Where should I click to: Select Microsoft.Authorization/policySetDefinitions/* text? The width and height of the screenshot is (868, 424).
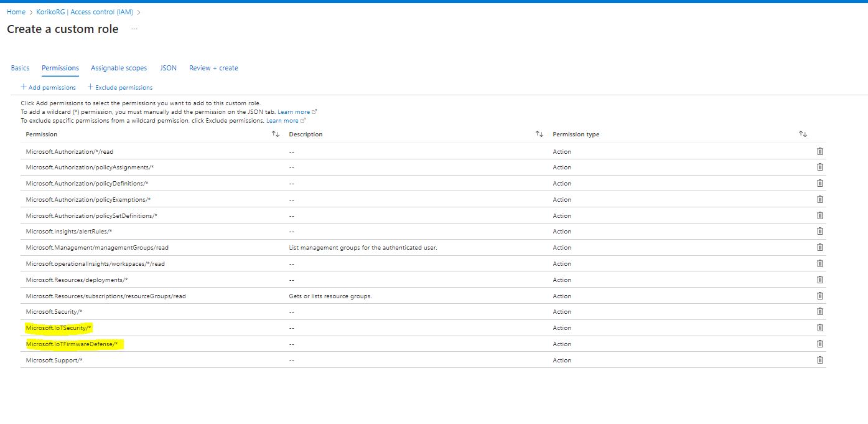(91, 216)
